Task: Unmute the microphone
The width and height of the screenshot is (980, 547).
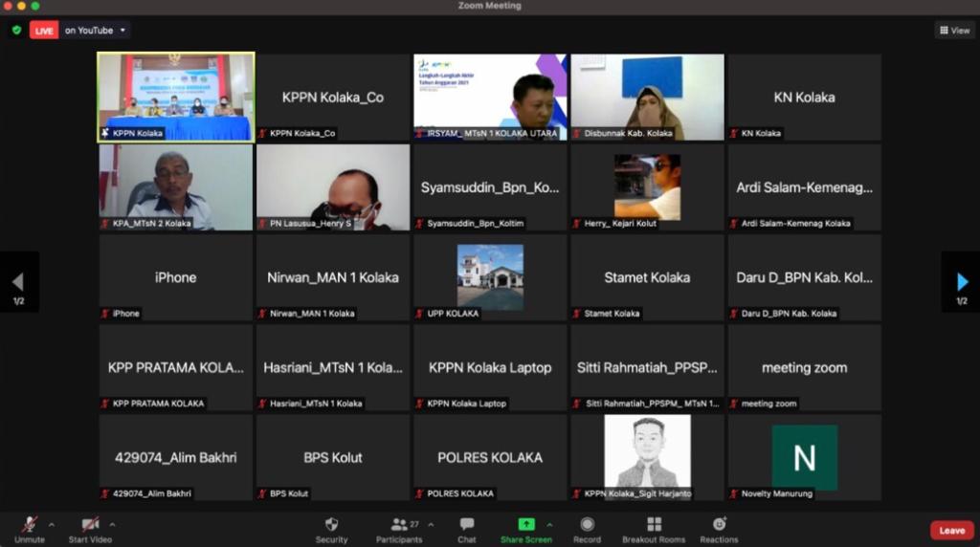Action: coord(30,525)
